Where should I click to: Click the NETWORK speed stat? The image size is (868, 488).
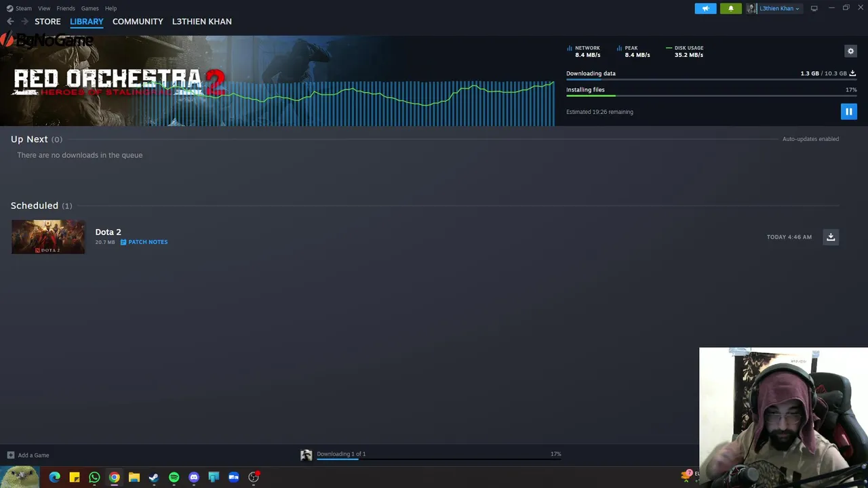point(584,52)
